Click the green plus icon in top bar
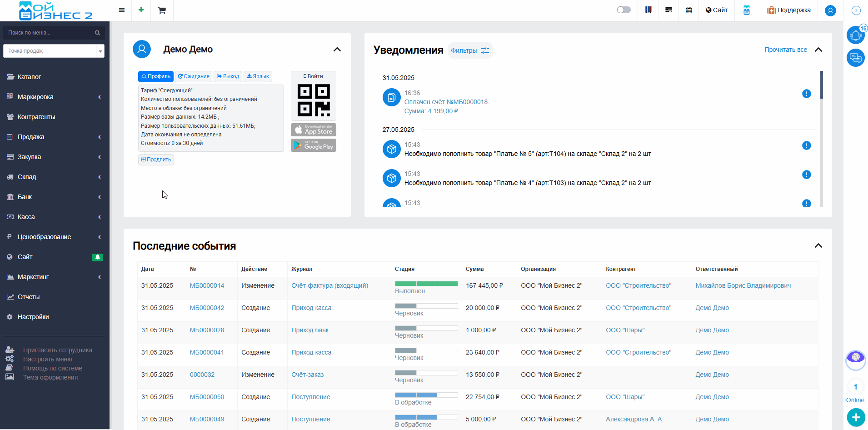The width and height of the screenshot is (868, 430). 141,10
